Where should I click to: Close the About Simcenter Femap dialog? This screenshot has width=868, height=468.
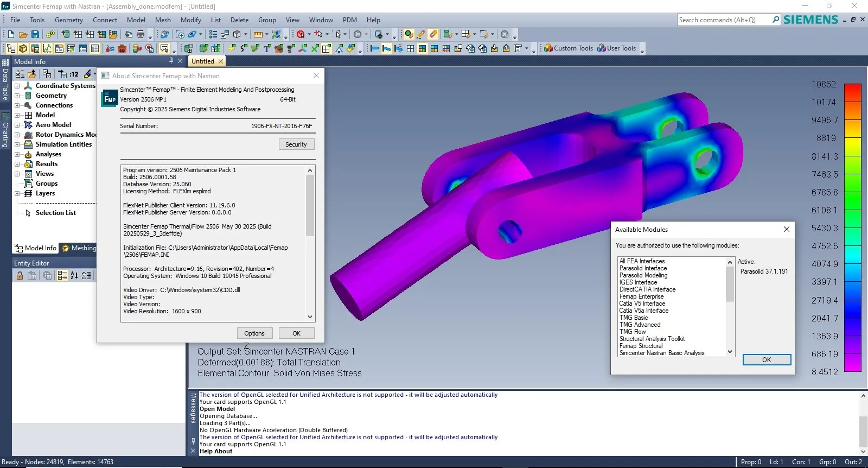pos(316,75)
